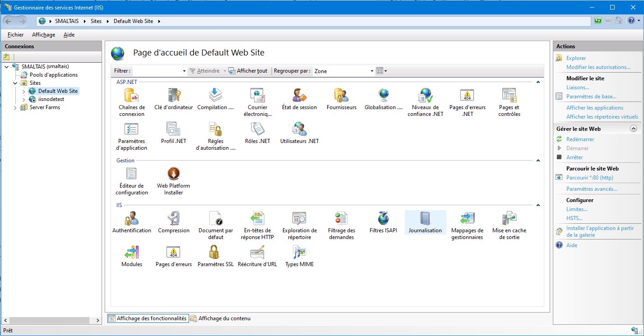Expand the Server Farms tree node
The height and width of the screenshot is (336, 644).
pos(15,108)
